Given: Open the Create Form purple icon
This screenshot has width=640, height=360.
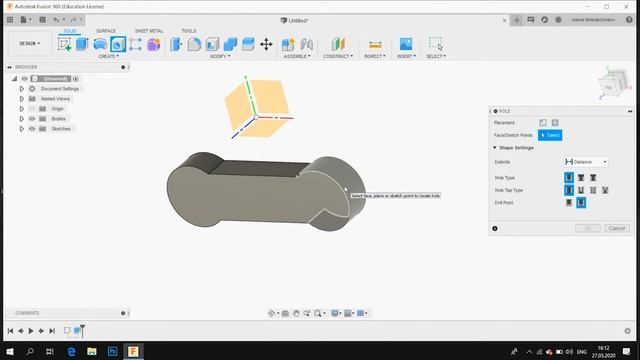Looking at the screenshot, I should pos(154,44).
